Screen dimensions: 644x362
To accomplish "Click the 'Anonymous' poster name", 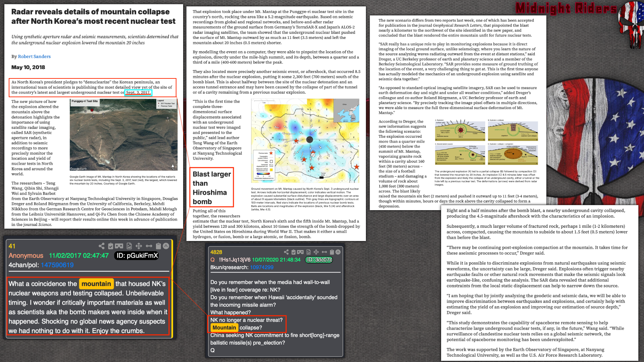I will click(x=26, y=256).
